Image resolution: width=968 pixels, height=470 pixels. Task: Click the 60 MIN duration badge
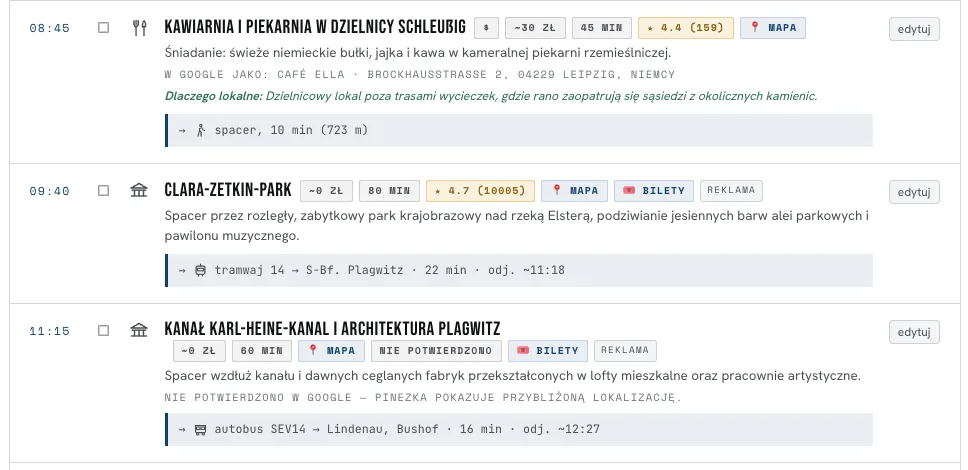[x=262, y=351]
